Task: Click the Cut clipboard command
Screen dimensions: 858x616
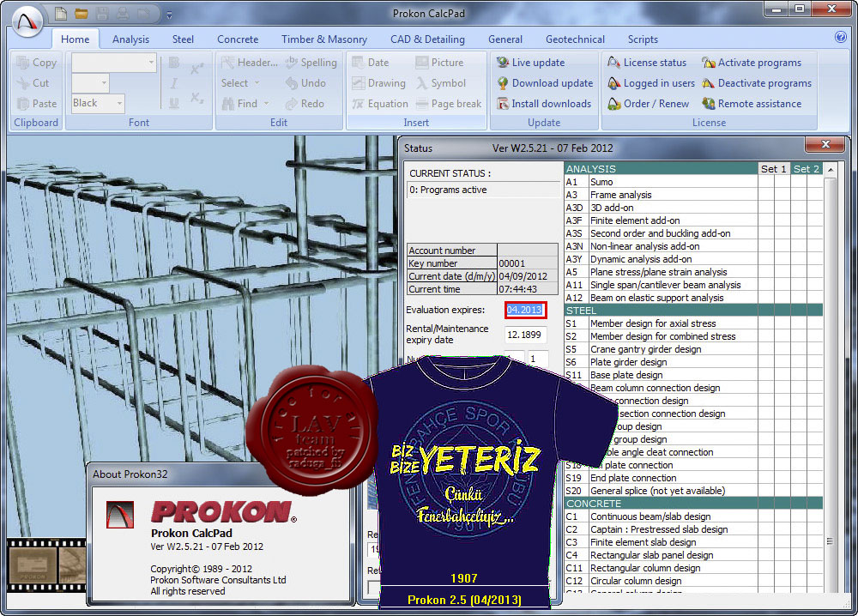Action: (33, 83)
